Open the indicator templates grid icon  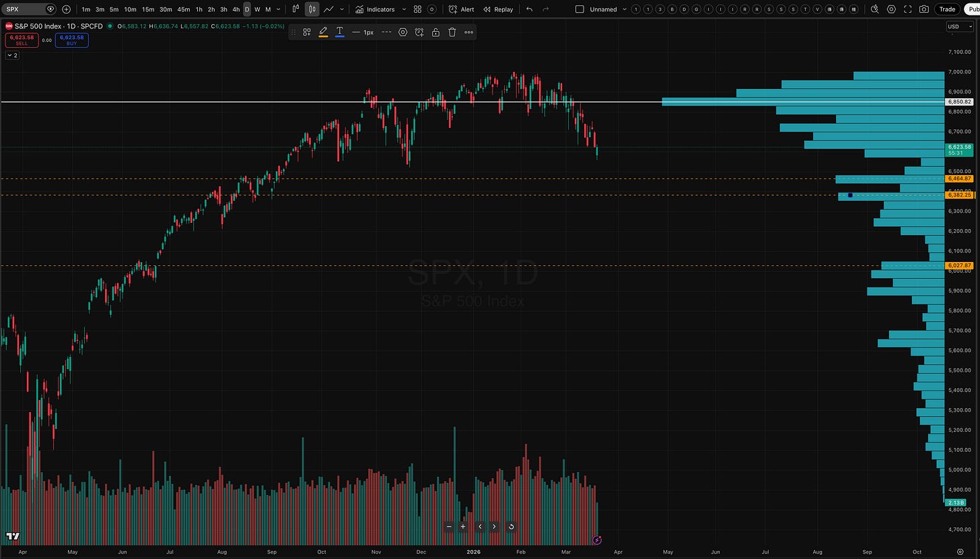click(x=417, y=9)
